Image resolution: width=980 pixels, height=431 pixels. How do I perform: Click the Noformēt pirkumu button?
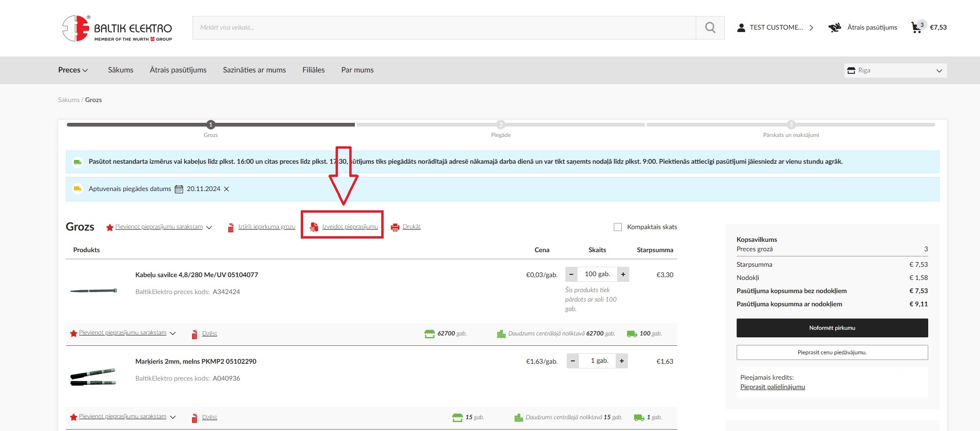832,328
